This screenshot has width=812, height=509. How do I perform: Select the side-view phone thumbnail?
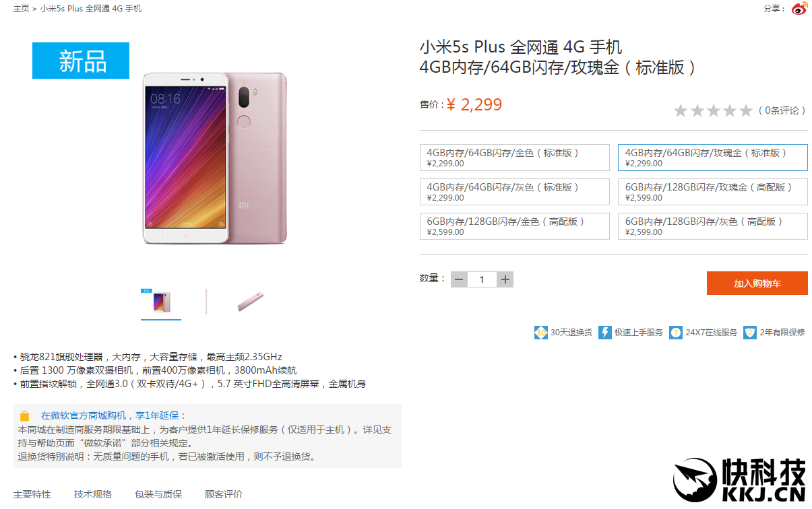250,302
